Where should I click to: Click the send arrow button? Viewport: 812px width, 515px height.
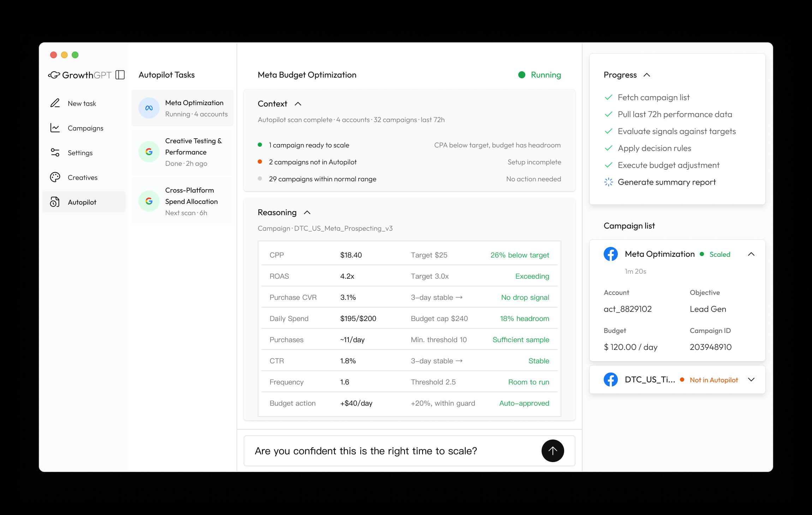(553, 451)
